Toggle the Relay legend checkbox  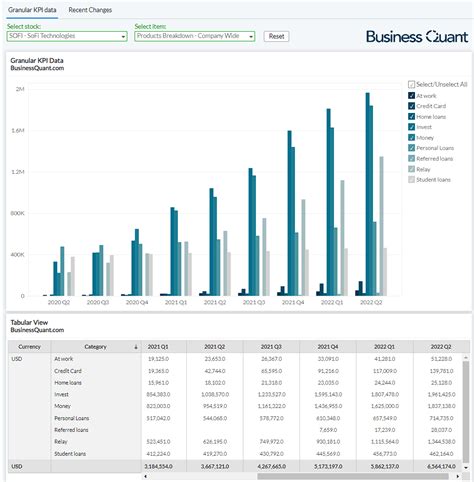point(412,169)
